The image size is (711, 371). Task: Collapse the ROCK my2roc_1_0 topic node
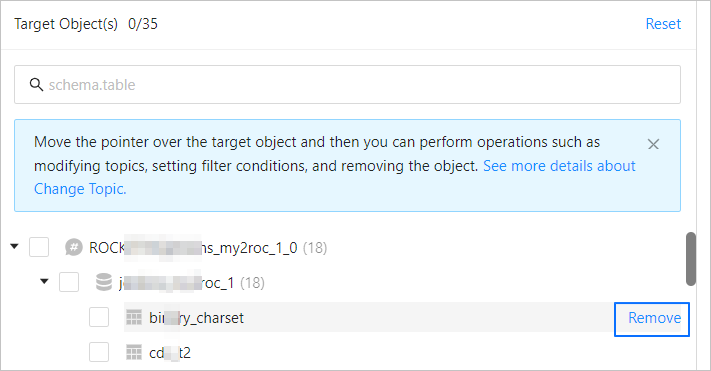pyautogui.click(x=15, y=246)
